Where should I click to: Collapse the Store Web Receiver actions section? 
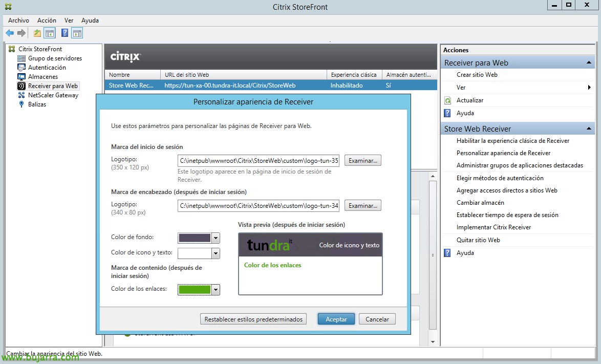click(x=589, y=129)
